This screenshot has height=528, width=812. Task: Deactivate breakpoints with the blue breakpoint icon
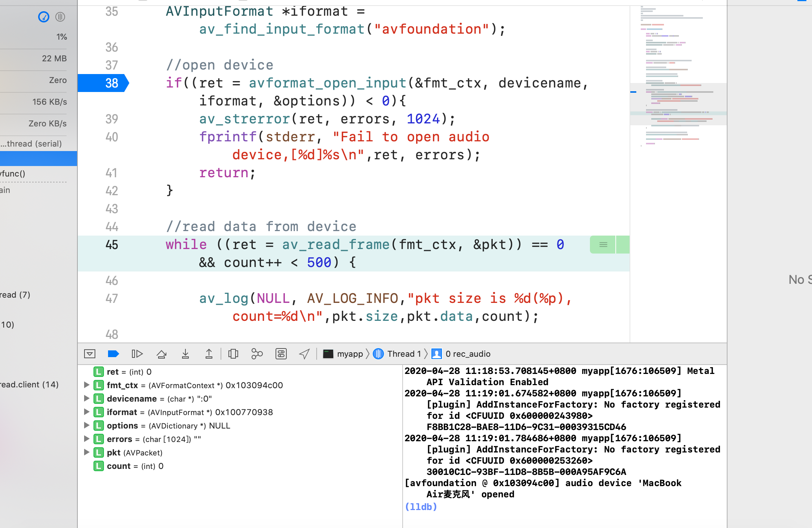[x=113, y=354]
